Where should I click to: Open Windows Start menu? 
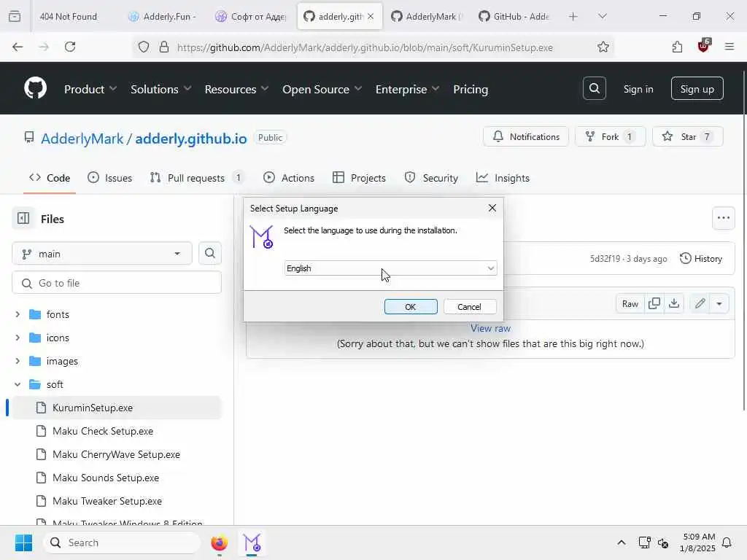[x=23, y=542]
